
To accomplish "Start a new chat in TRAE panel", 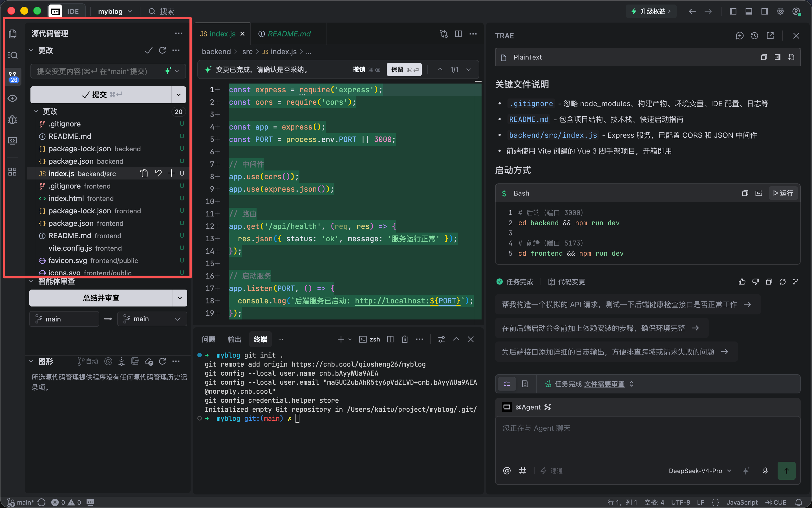I will (740, 36).
